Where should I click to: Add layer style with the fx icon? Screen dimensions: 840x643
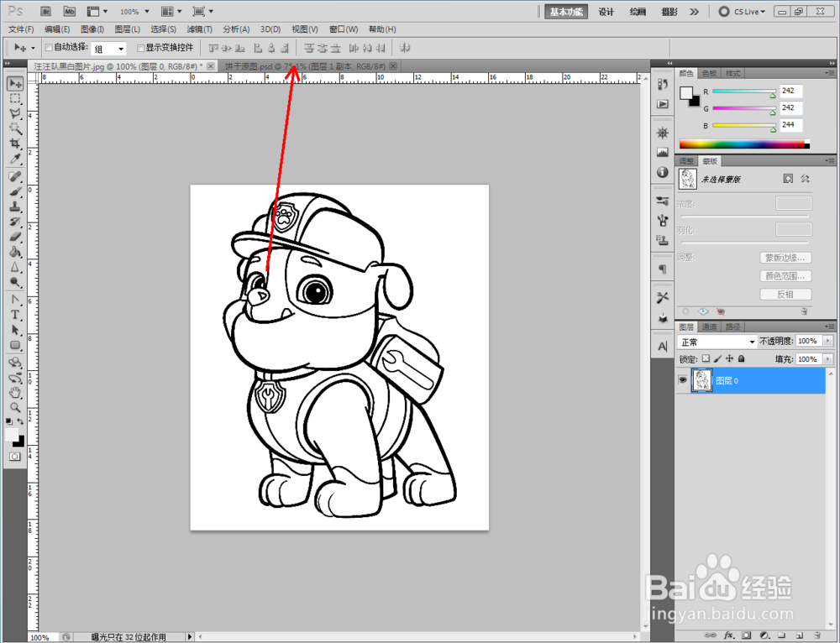[728, 635]
